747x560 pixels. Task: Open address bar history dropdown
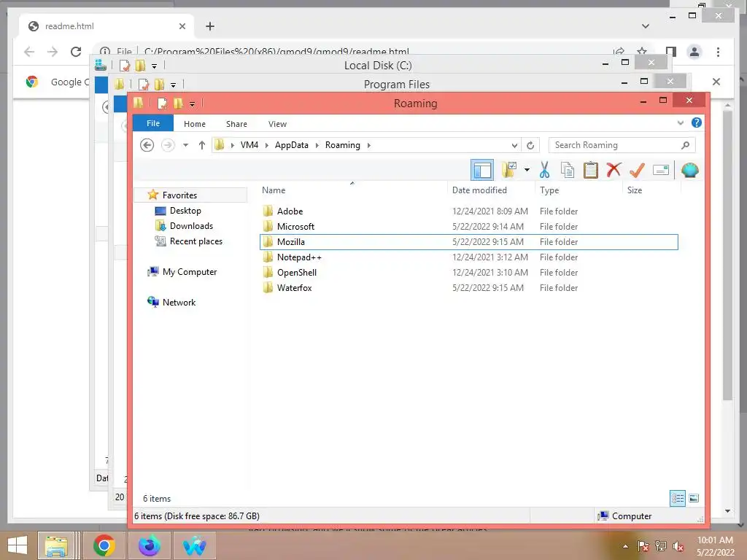pyautogui.click(x=514, y=145)
